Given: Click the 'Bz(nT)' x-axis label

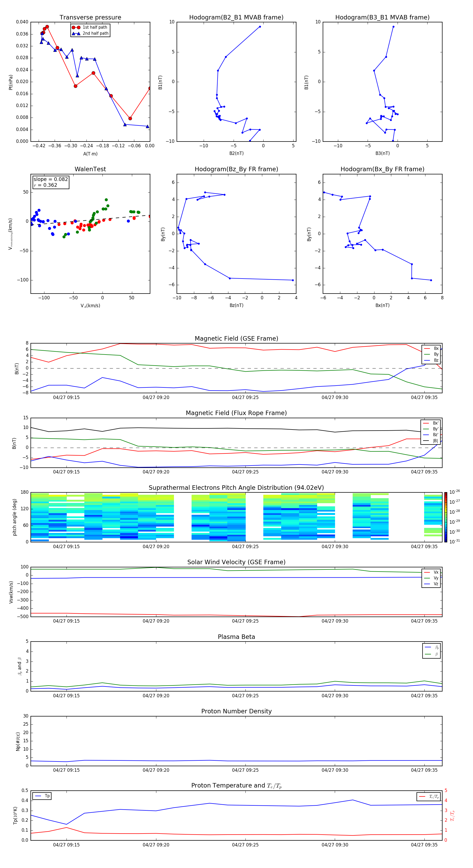Looking at the screenshot, I should 236,305.
